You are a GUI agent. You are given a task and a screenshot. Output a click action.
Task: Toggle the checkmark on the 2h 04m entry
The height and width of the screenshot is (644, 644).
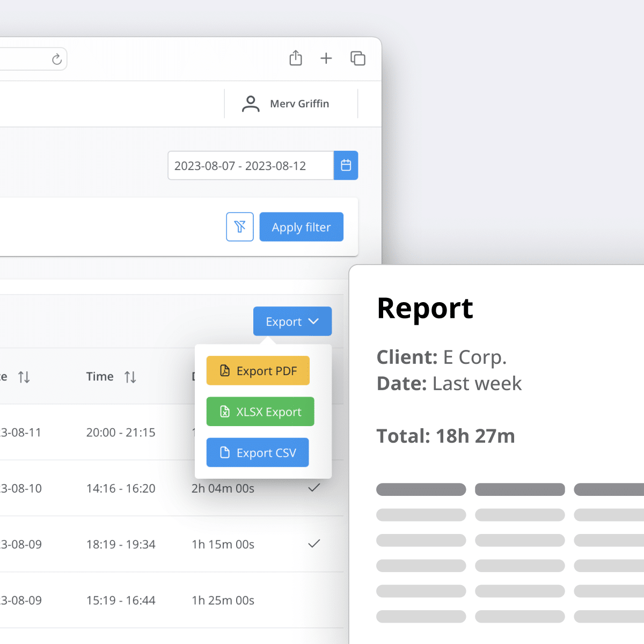313,487
